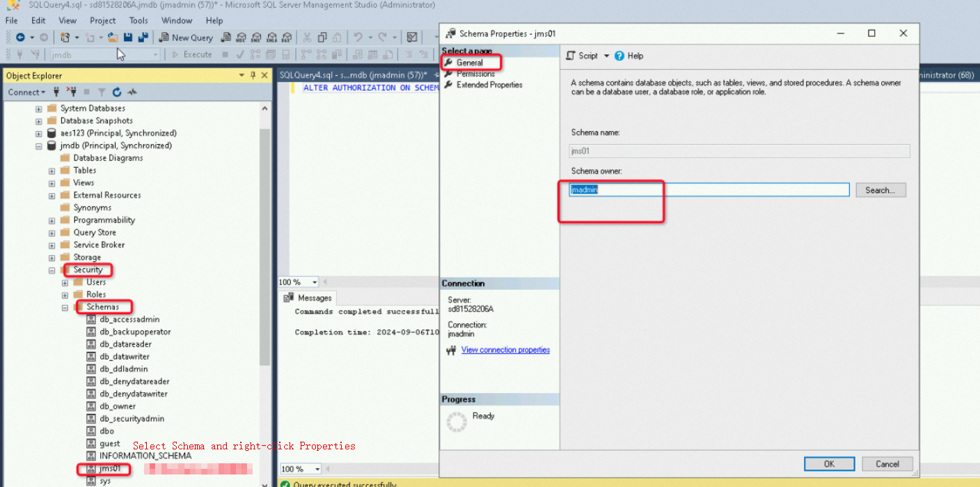Open the View menu

pos(68,20)
